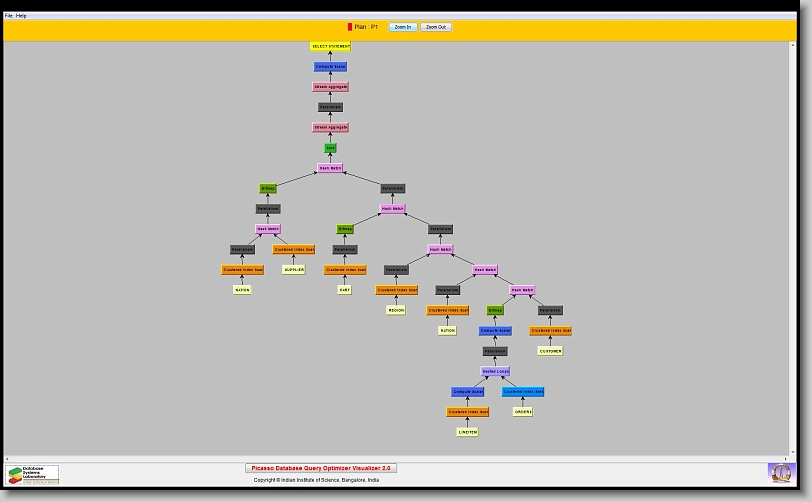
Task: Click the REGION table node
Action: click(x=396, y=310)
